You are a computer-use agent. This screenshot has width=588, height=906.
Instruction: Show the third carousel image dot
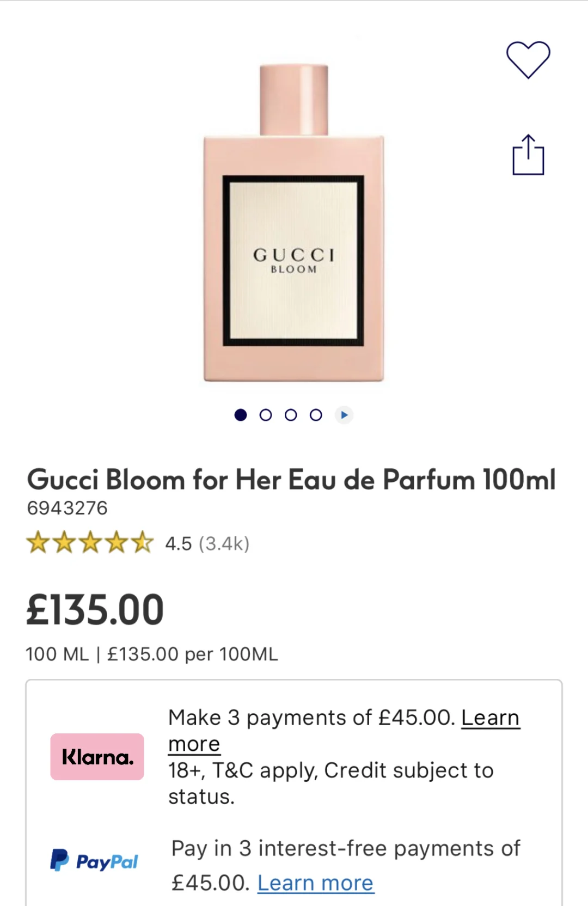291,415
